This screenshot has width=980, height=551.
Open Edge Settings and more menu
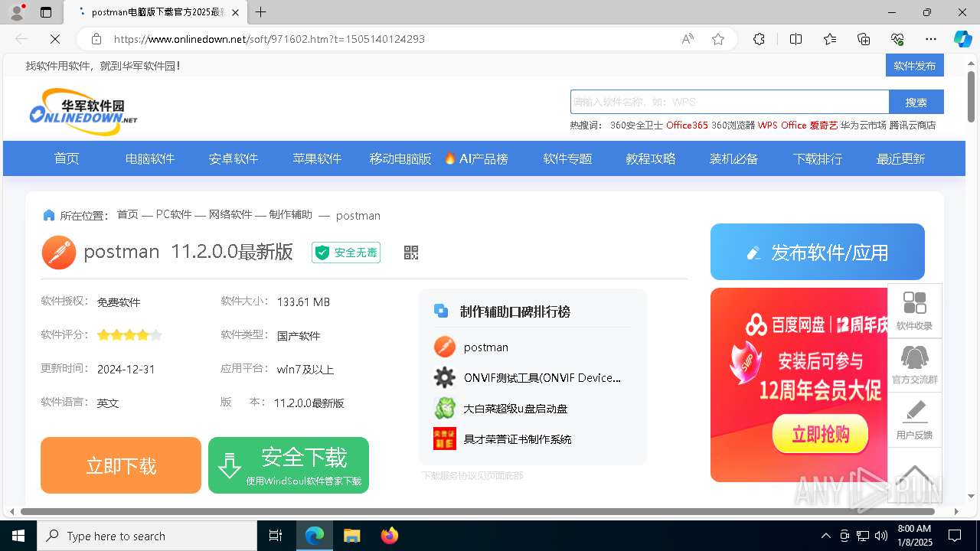click(x=931, y=39)
